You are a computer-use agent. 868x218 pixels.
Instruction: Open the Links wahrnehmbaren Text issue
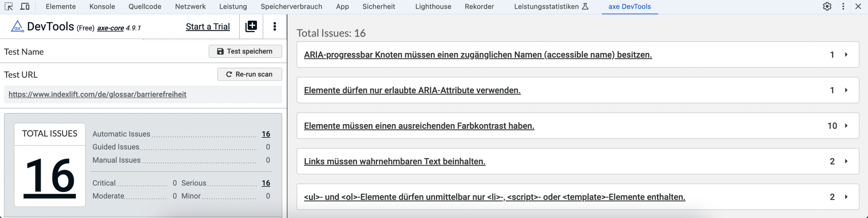tap(395, 161)
